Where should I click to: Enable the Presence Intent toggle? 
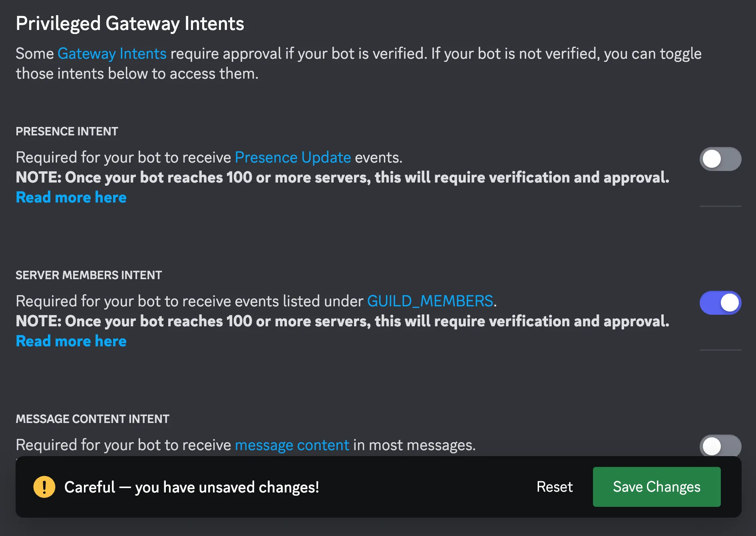click(x=720, y=159)
